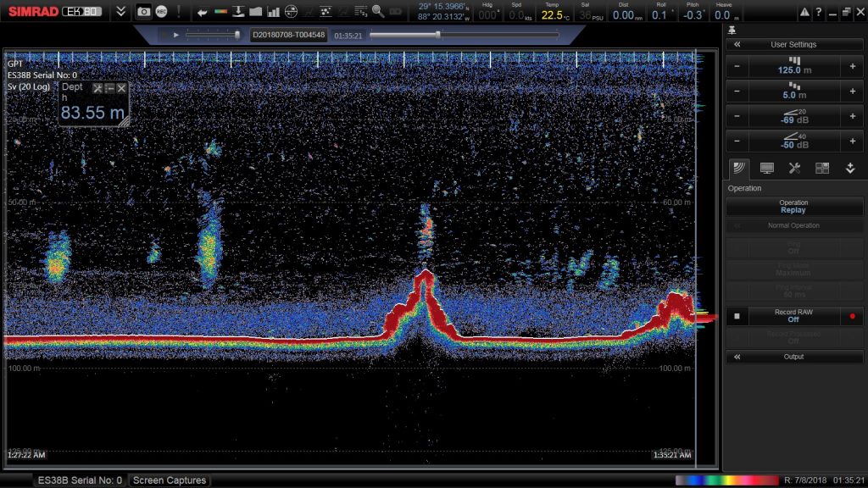Image resolution: width=868 pixels, height=488 pixels.
Task: Click the REC record button in top bar
Action: pyautogui.click(x=161, y=12)
